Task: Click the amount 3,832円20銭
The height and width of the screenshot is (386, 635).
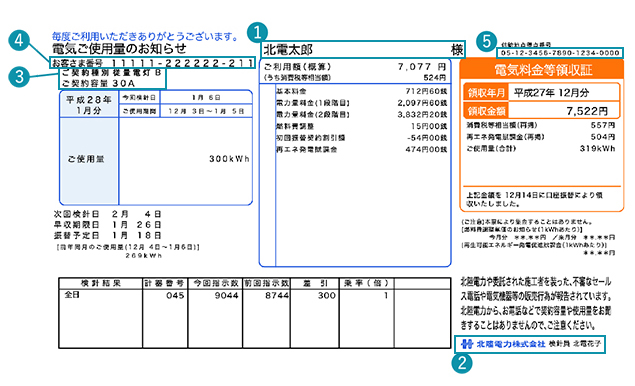Action: [x=422, y=115]
